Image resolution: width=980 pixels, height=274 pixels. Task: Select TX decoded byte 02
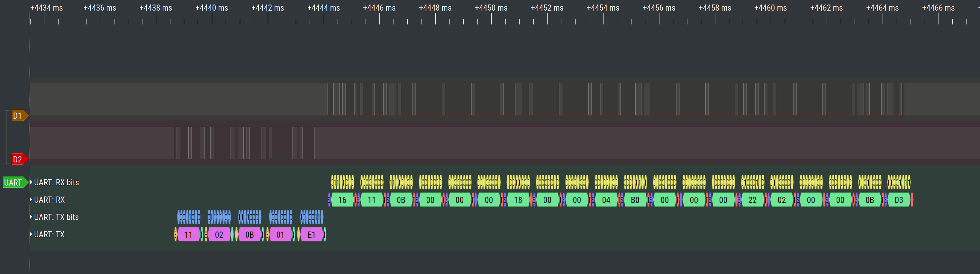coord(219,234)
